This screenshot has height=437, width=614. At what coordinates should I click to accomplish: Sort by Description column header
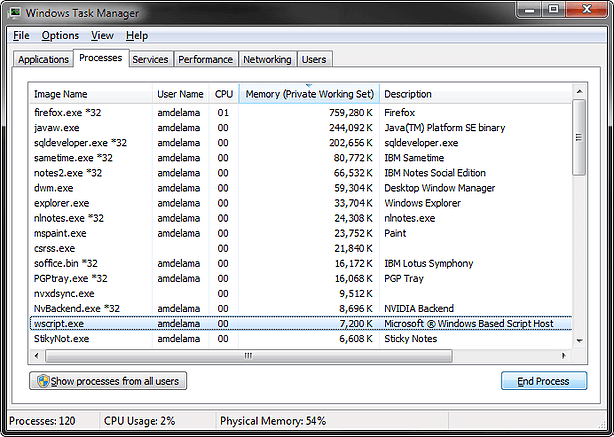476,94
